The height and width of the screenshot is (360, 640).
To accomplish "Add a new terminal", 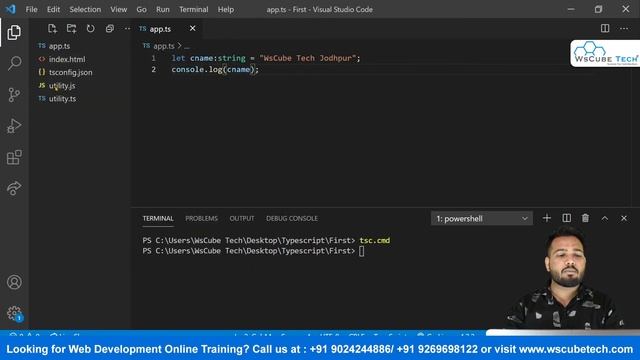I will pos(547,218).
